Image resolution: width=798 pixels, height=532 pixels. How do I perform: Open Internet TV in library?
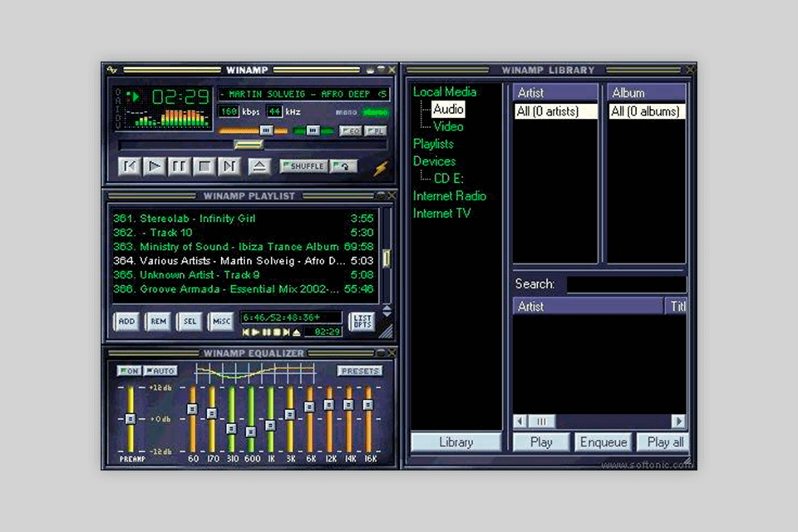441,214
